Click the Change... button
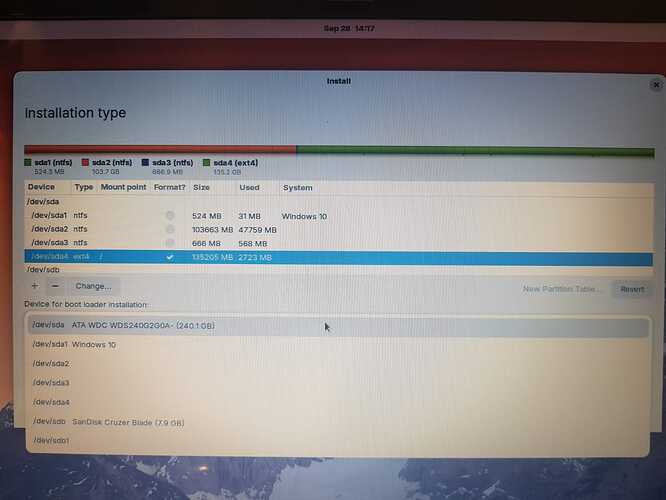The image size is (666, 500). (94, 286)
